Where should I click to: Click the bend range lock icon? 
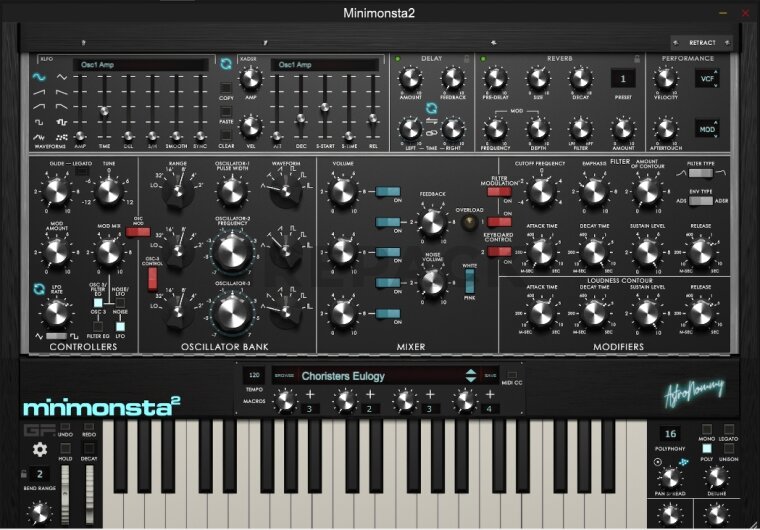[x=24, y=474]
